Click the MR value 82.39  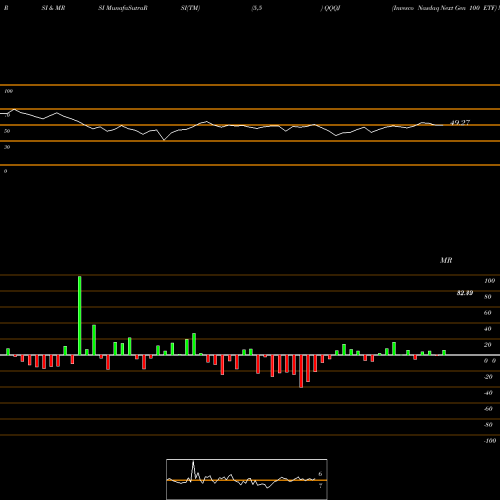point(465,293)
